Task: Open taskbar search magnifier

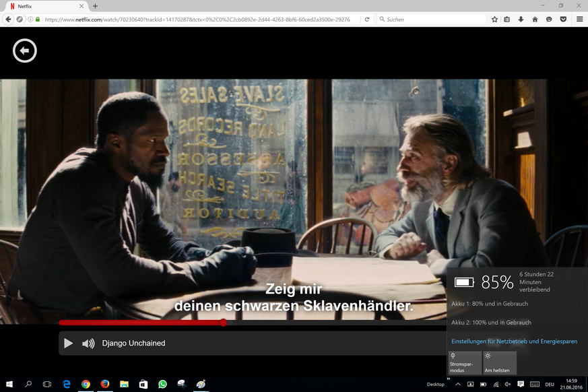Action: click(28, 384)
